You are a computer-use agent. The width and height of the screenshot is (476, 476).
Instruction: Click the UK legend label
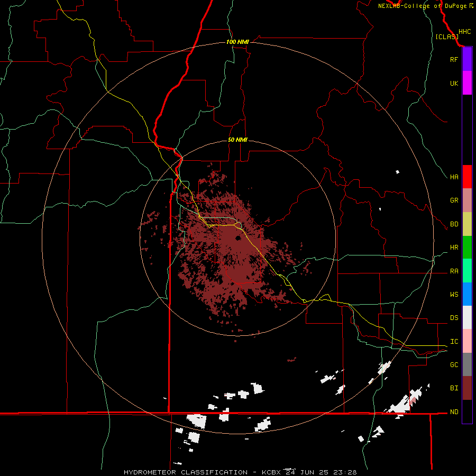tap(454, 83)
